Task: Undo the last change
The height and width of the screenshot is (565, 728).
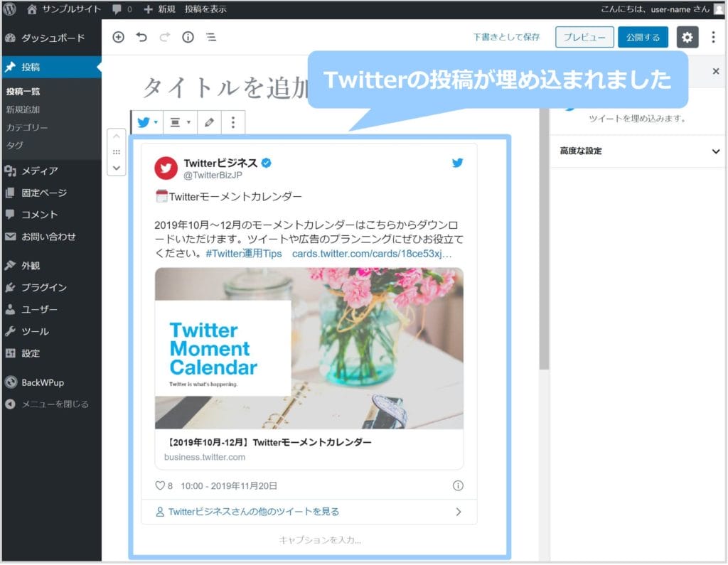Action: (x=141, y=37)
